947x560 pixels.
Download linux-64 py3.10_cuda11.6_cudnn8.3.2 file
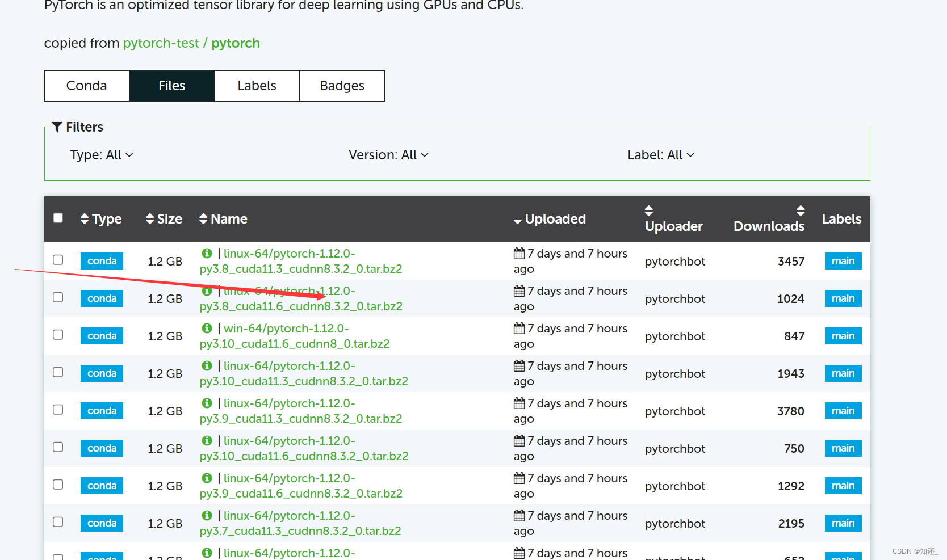[x=304, y=448]
